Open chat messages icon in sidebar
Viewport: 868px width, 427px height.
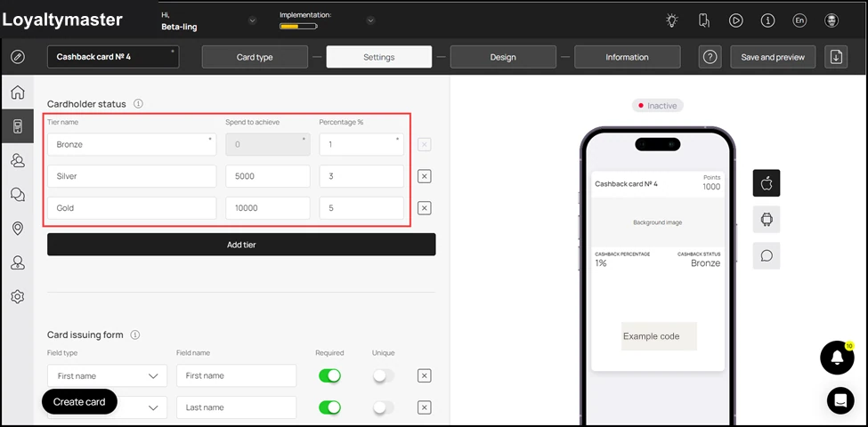18,194
